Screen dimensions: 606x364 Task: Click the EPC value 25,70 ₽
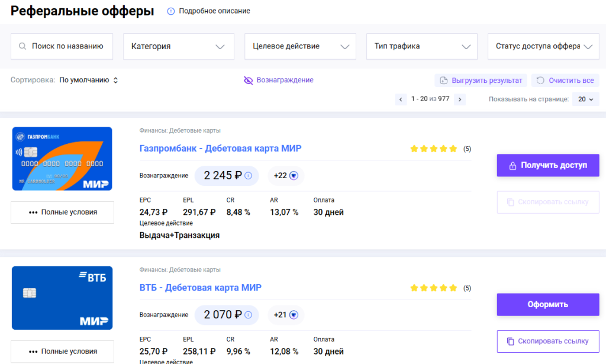click(153, 351)
